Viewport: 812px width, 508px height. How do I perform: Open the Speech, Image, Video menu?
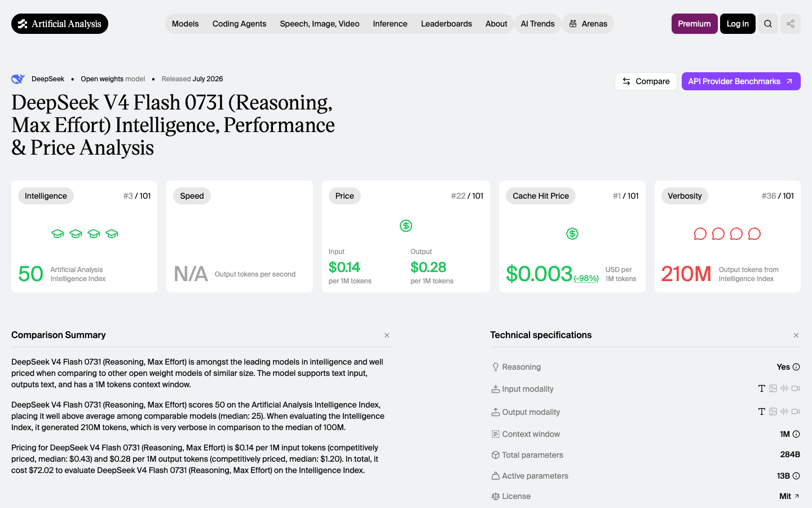click(x=320, y=24)
